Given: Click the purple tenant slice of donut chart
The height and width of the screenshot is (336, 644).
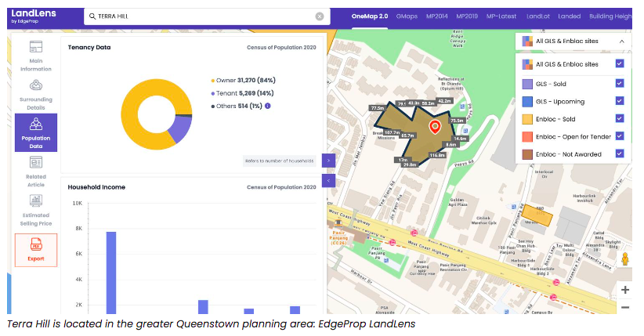Looking at the screenshot, I should (182, 128).
